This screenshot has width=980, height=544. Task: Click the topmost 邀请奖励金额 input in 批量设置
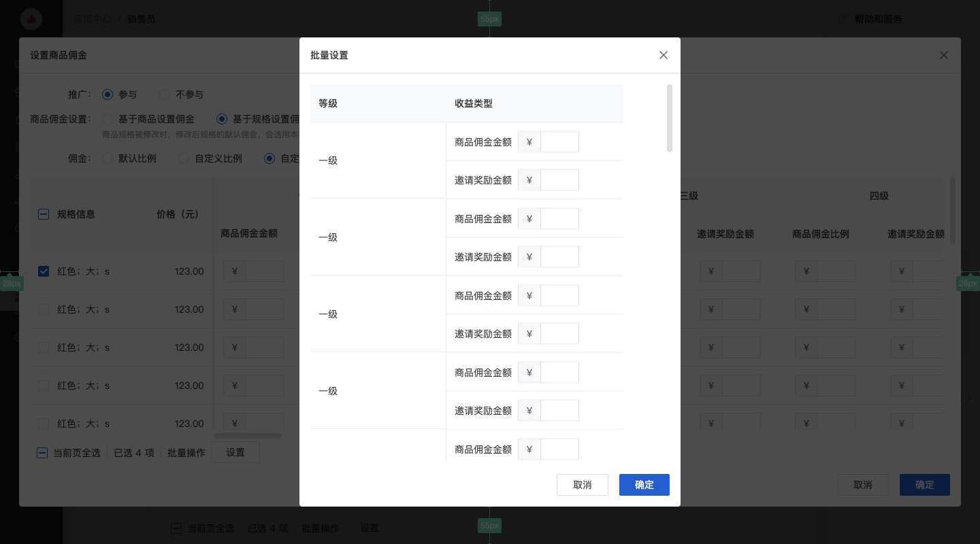559,180
